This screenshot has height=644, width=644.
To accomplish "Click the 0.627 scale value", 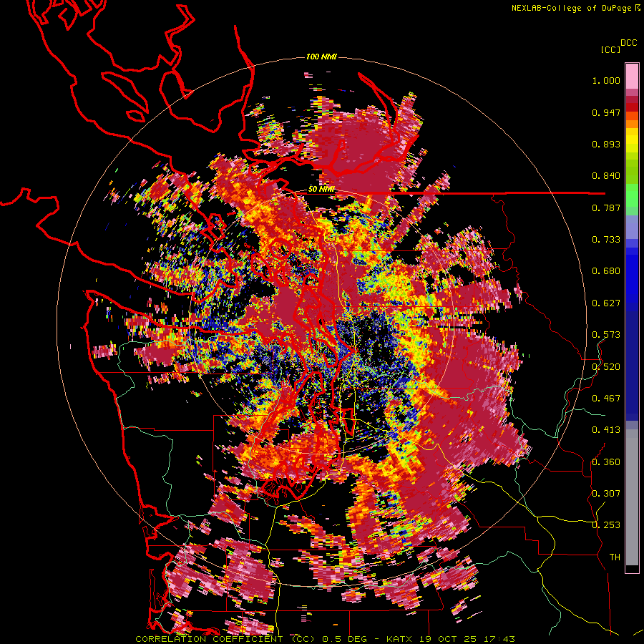I will coord(606,303).
